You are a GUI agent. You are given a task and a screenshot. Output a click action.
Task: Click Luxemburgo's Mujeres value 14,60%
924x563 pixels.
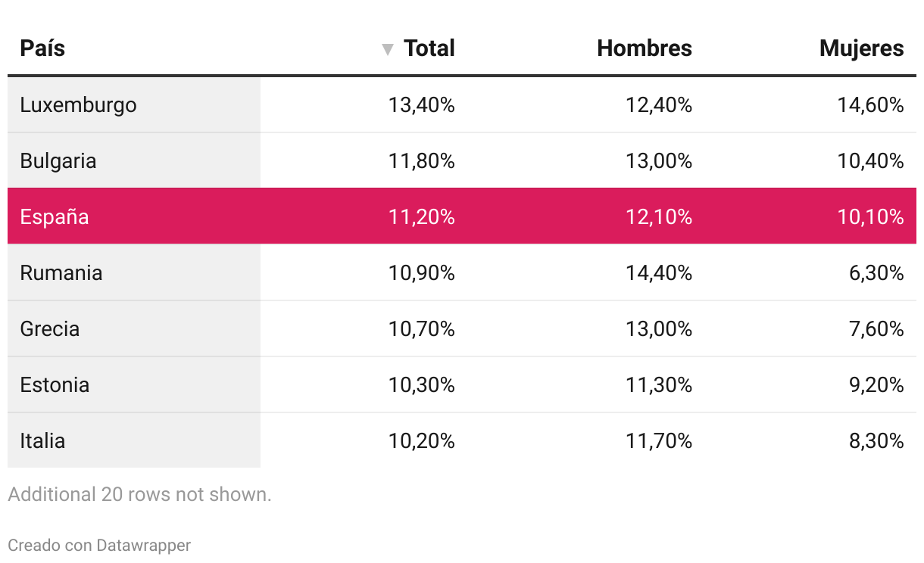pos(870,104)
